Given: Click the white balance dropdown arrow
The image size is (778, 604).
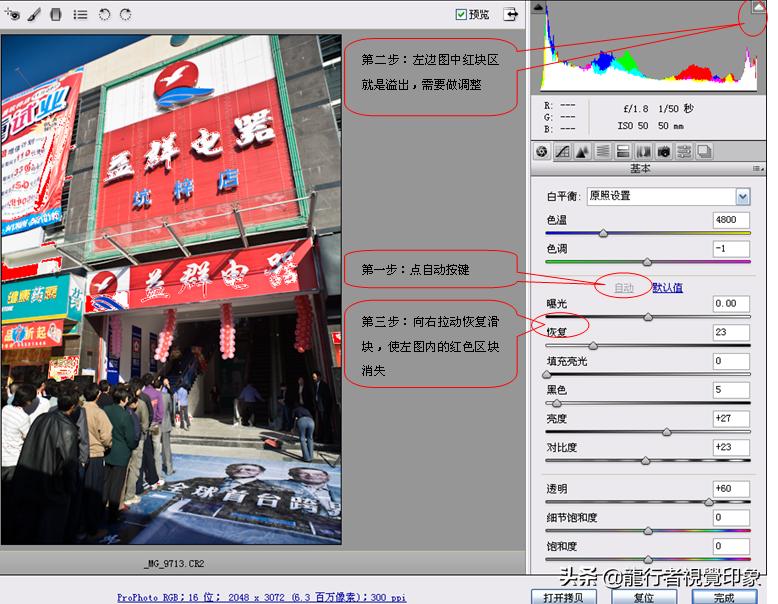Looking at the screenshot, I should [743, 197].
